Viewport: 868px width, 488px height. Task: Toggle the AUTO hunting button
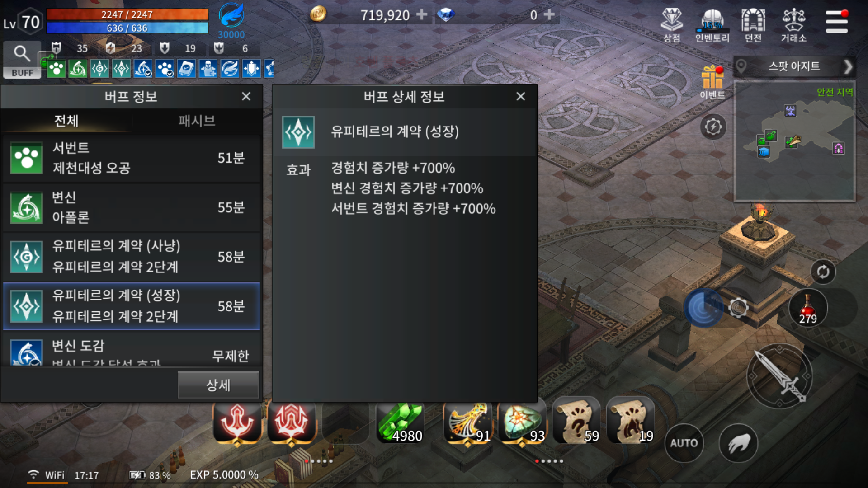684,443
